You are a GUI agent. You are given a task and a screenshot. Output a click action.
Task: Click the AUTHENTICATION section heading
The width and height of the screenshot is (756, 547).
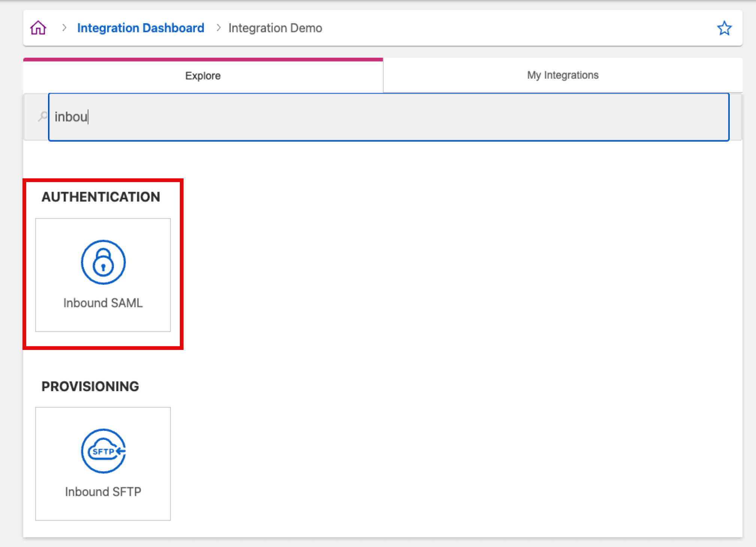[101, 197]
